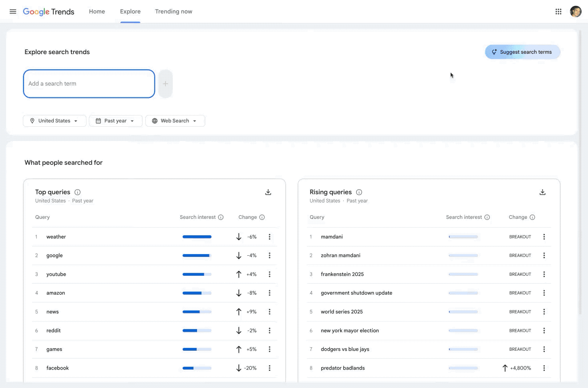Show info about Rising queries
The image size is (588, 388).
[359, 192]
